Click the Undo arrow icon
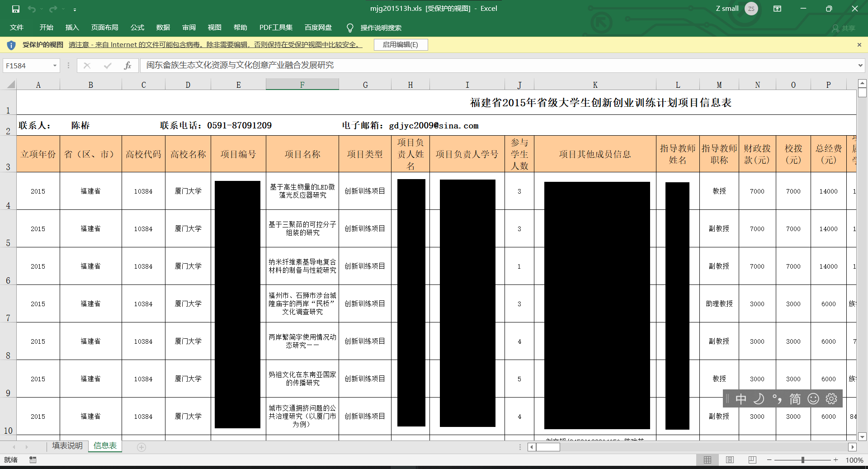Viewport: 868px width, 469px height. pyautogui.click(x=32, y=9)
